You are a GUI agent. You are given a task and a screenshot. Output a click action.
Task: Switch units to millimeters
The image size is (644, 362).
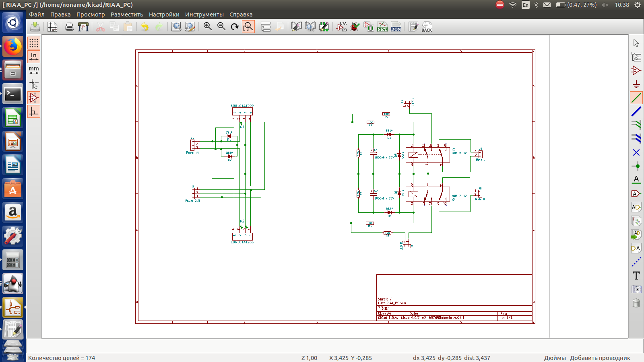pos(34,70)
